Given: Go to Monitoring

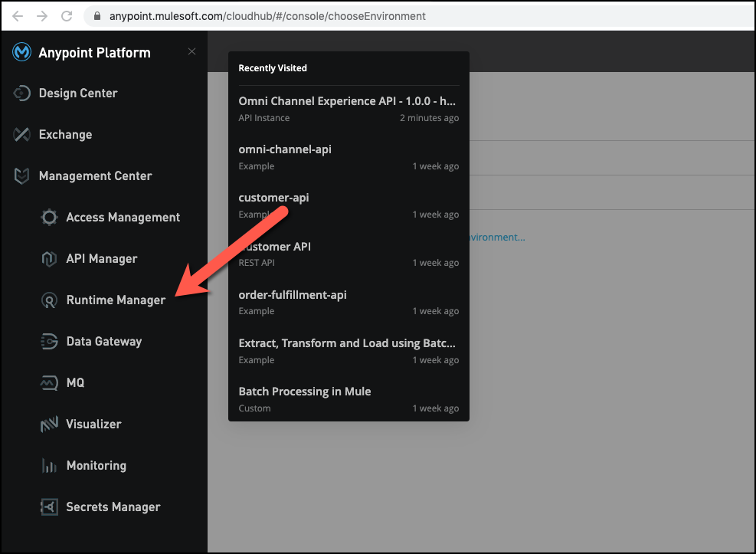Looking at the screenshot, I should pos(97,466).
